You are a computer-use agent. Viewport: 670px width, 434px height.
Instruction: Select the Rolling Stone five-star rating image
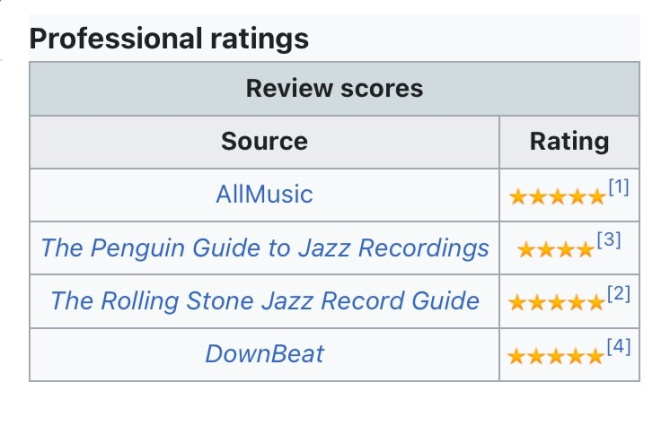(x=556, y=303)
